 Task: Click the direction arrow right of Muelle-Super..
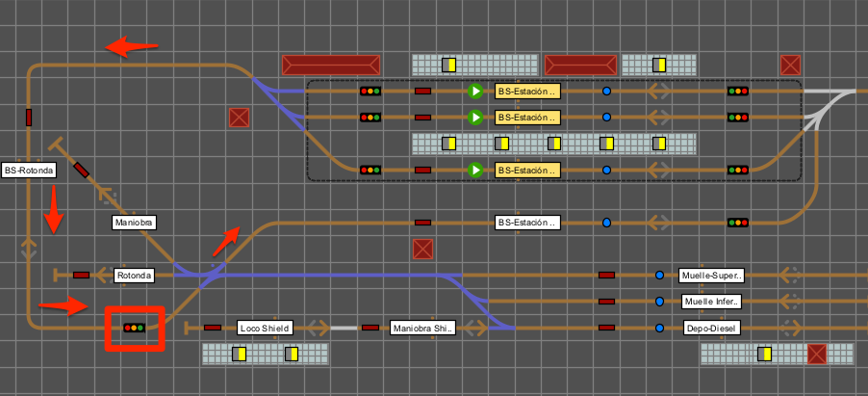(790, 276)
